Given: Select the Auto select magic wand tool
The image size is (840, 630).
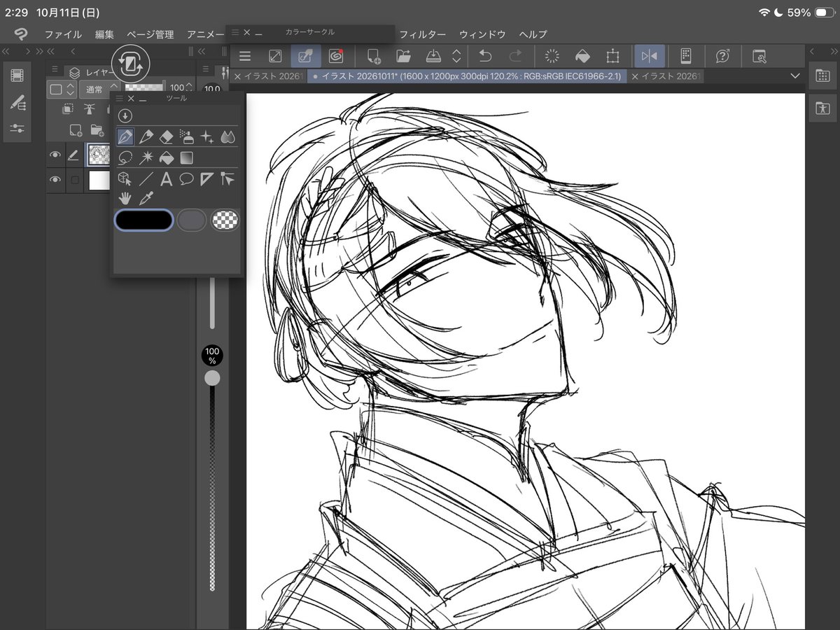Looking at the screenshot, I should [146, 157].
